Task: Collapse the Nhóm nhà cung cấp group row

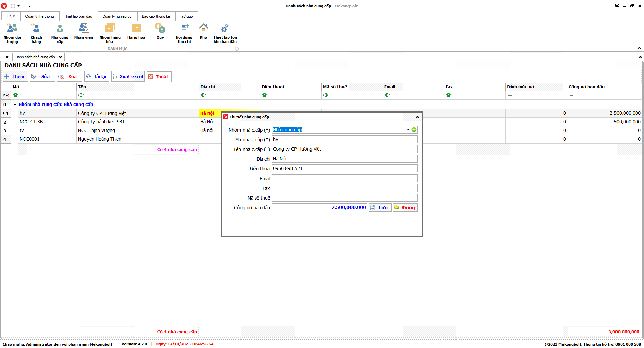Action: [15, 105]
